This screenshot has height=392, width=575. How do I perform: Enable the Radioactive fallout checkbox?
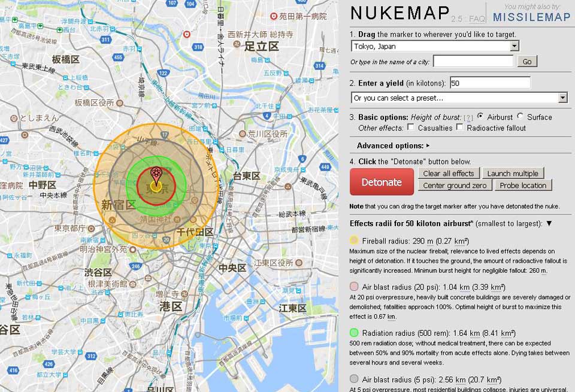(459, 127)
